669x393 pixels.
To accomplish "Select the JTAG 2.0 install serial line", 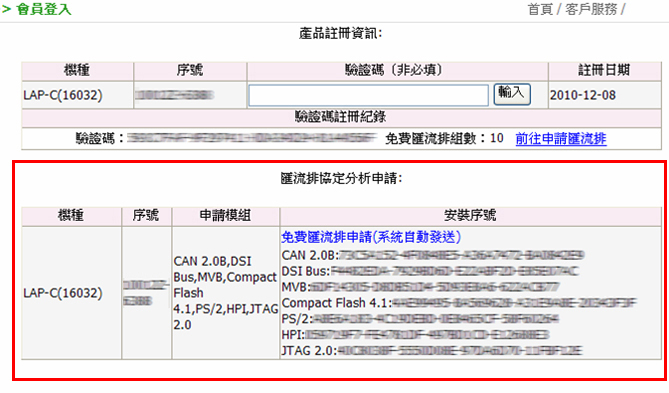I will coord(432,351).
